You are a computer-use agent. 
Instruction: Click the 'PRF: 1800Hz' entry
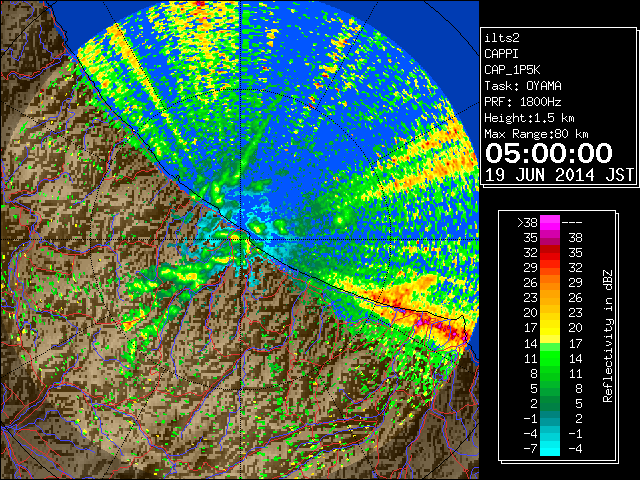click(523, 102)
